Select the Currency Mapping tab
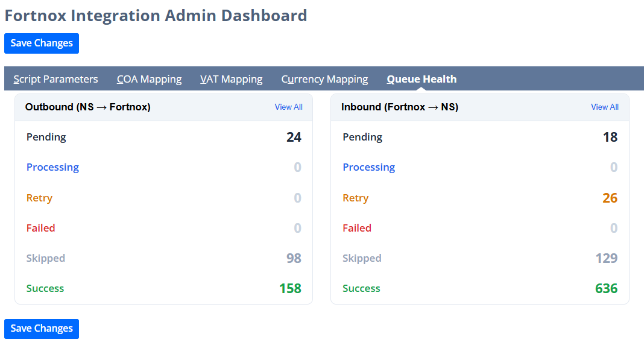The width and height of the screenshot is (644, 351). [x=324, y=79]
